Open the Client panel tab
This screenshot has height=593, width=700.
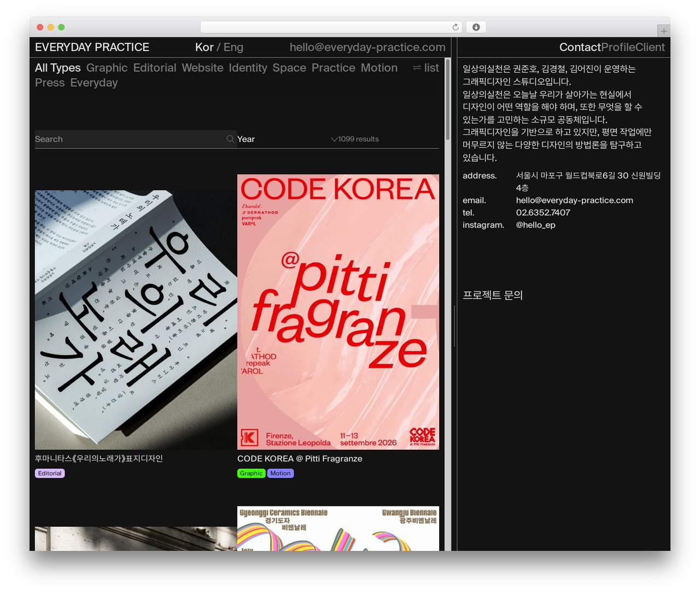click(x=650, y=48)
